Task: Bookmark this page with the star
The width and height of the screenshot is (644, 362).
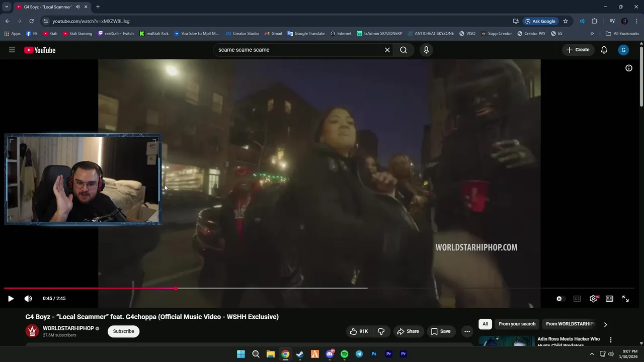Action: 566,21
